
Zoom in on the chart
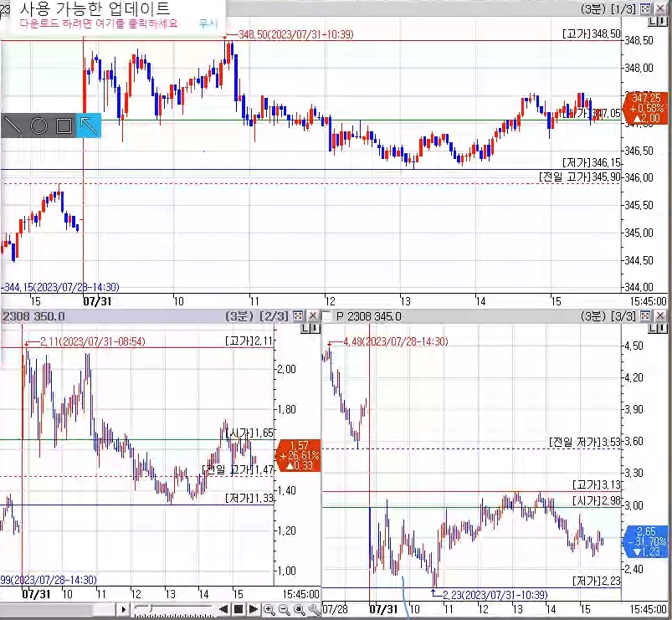click(x=269, y=609)
